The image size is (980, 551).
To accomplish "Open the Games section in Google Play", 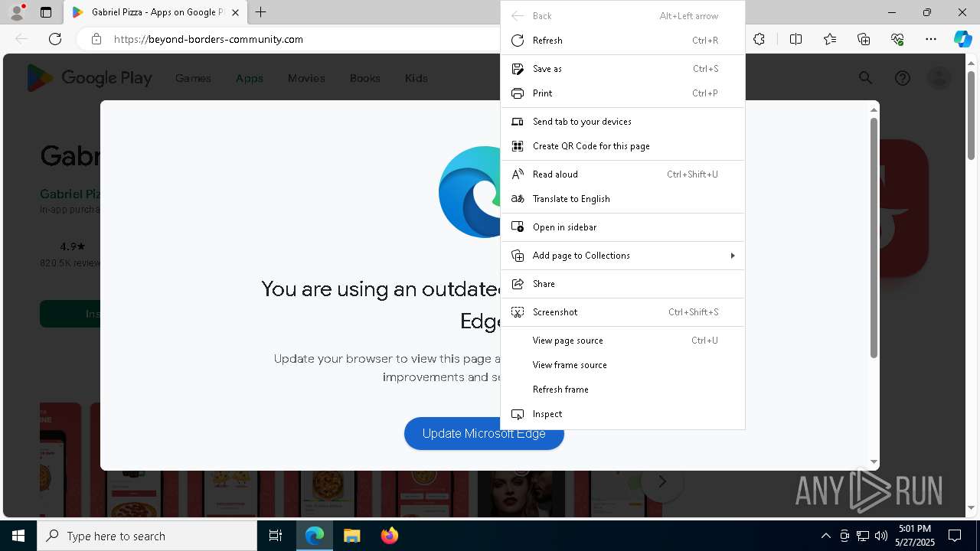I will point(193,78).
